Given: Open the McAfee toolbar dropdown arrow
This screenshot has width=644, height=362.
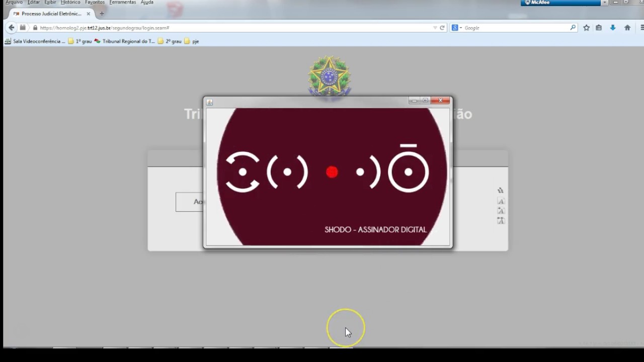Looking at the screenshot, I should pyautogui.click(x=604, y=3).
